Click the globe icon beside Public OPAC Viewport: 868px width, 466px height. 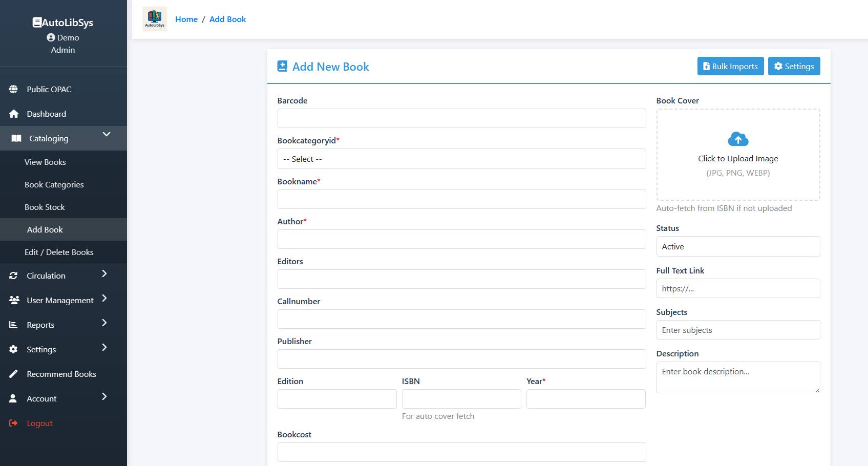(13, 89)
